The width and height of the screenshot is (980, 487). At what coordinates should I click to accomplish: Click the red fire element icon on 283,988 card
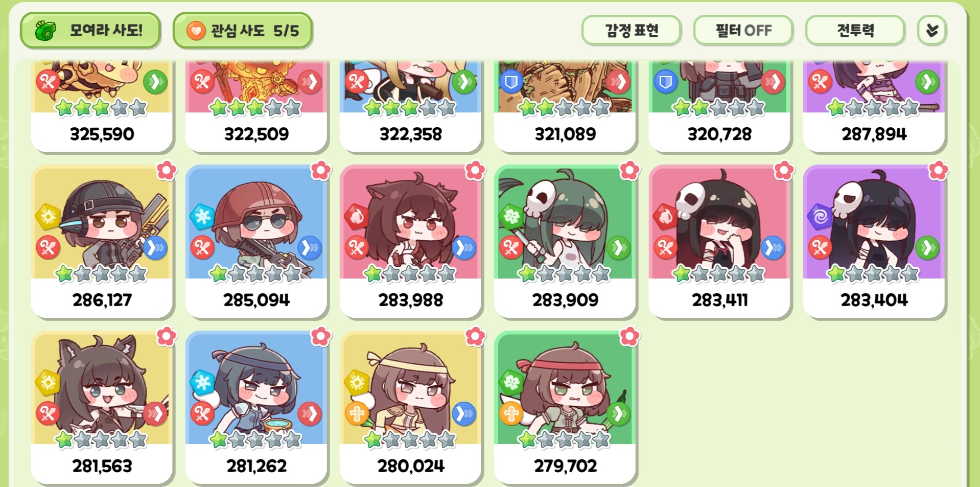pyautogui.click(x=357, y=217)
